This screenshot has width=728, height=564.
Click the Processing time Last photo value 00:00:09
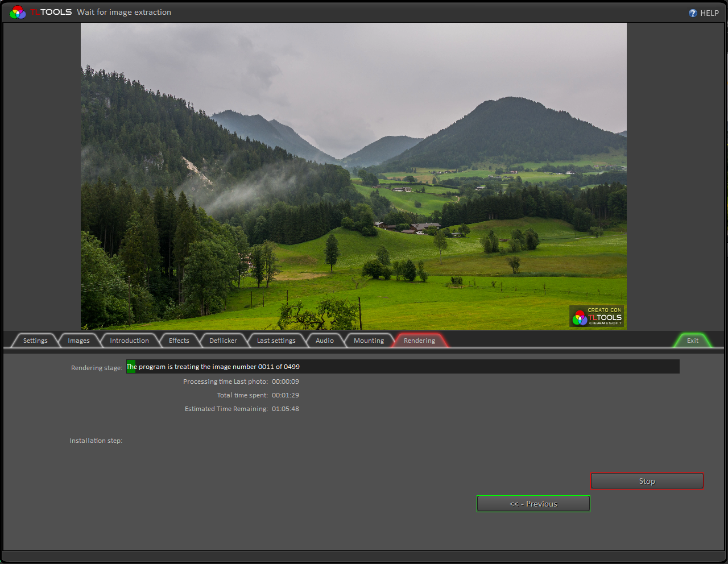click(285, 381)
